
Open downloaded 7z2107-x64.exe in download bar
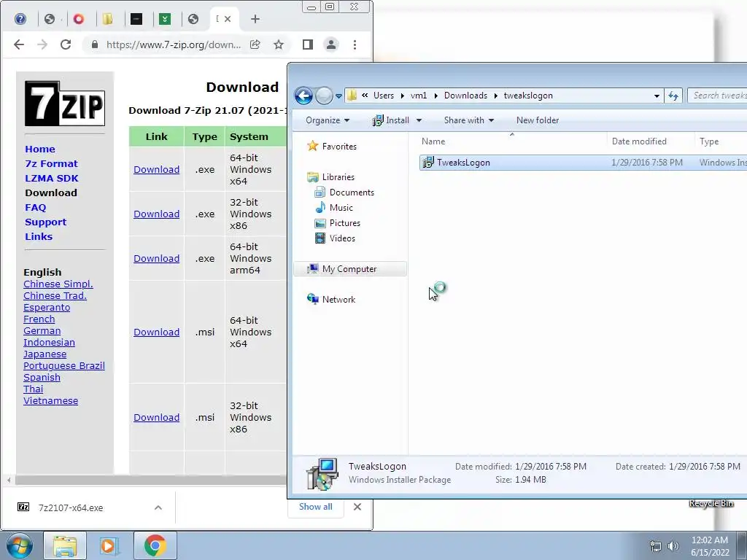(71, 507)
